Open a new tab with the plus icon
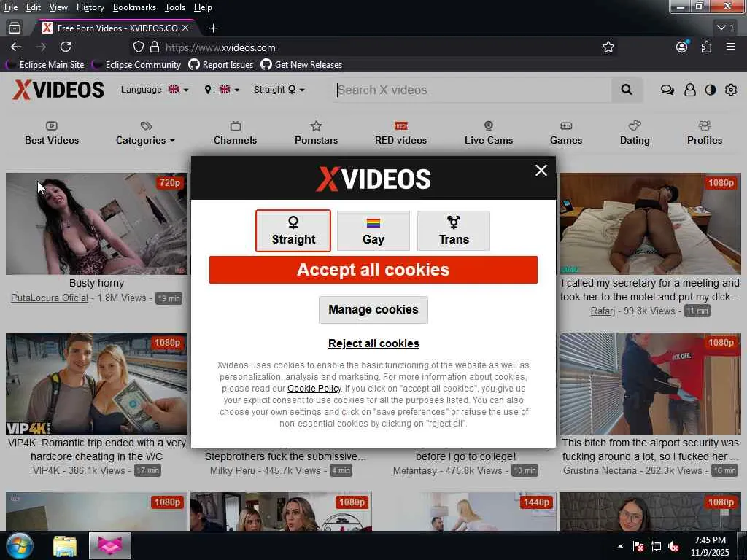Image resolution: width=747 pixels, height=560 pixels. tap(214, 28)
